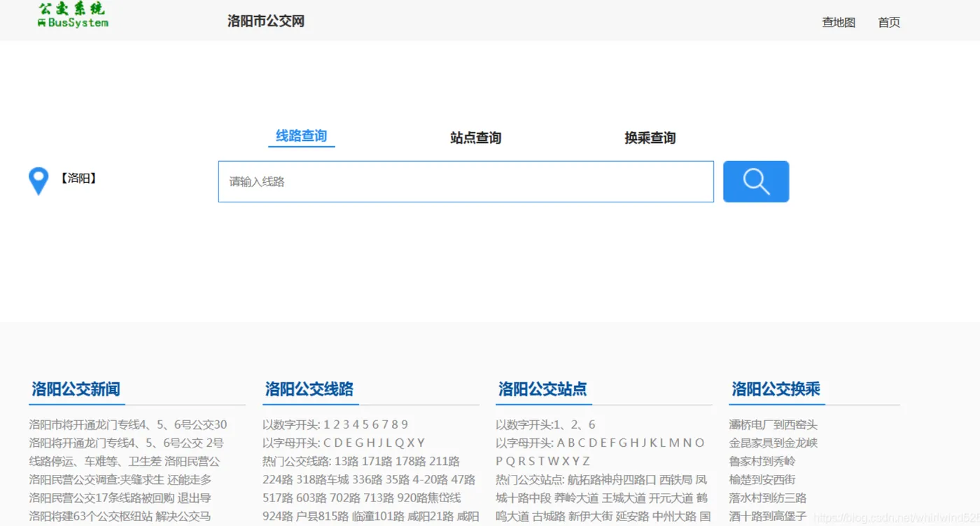The width and height of the screenshot is (980, 526).
Task: Open the 洛阳公交线路 section heading
Action: (309, 389)
